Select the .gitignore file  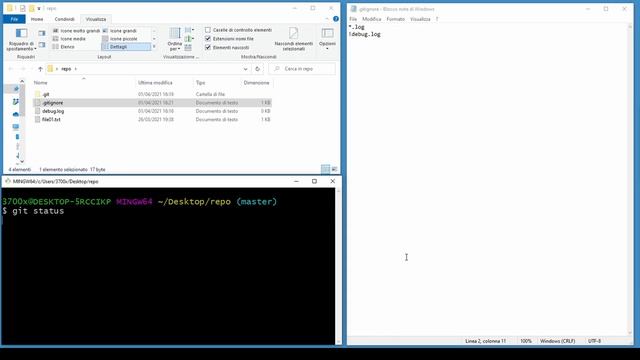click(152, 103)
